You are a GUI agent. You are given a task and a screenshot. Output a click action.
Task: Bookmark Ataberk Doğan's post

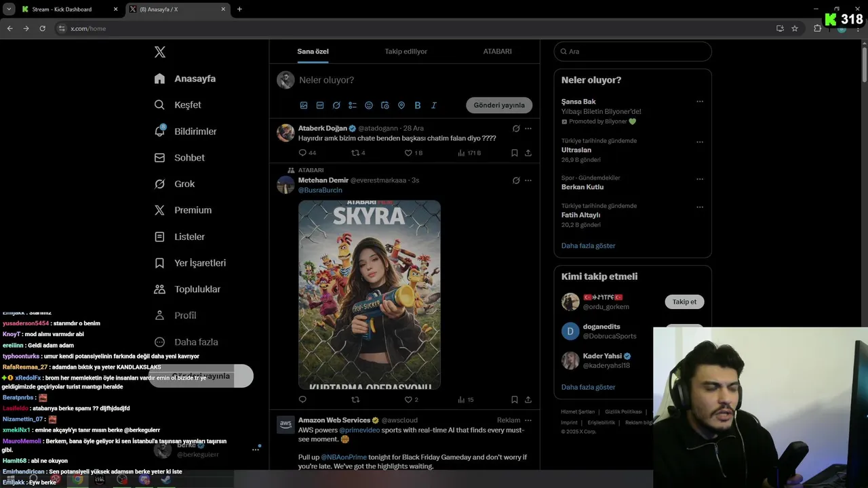point(515,153)
